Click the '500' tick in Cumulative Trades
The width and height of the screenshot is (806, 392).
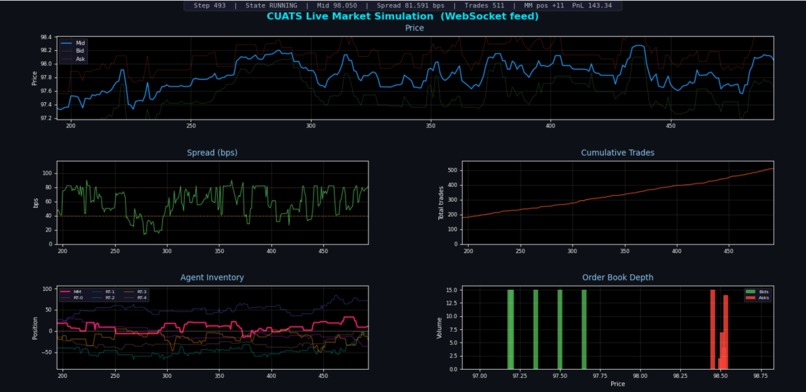pos(453,171)
